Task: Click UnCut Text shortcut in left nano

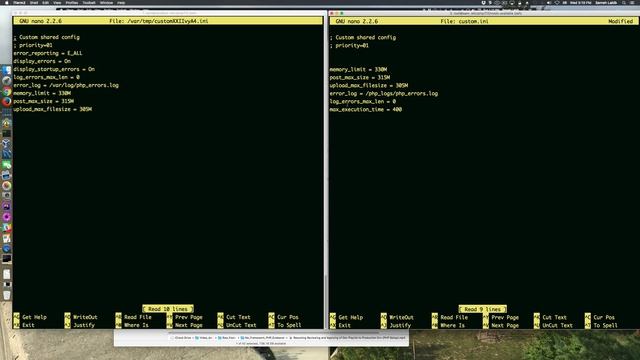Action: (x=237, y=325)
